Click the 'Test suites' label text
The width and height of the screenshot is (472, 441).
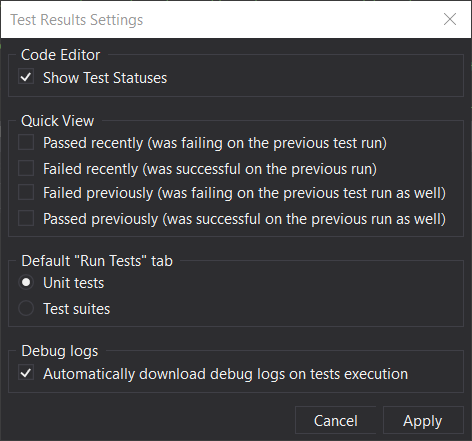77,309
